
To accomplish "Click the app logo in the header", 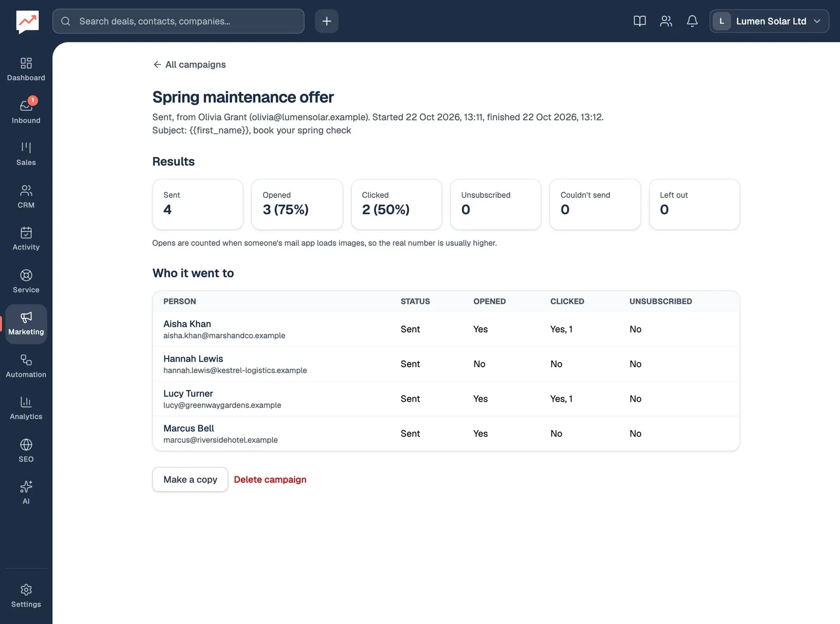I will coord(27,22).
